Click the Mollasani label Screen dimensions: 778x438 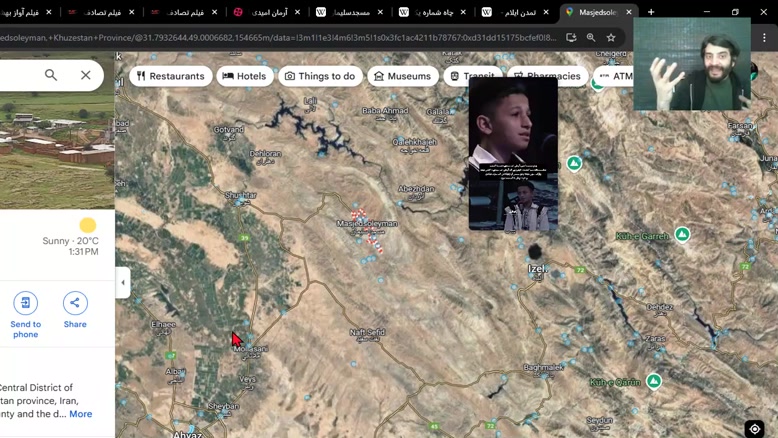click(x=251, y=349)
